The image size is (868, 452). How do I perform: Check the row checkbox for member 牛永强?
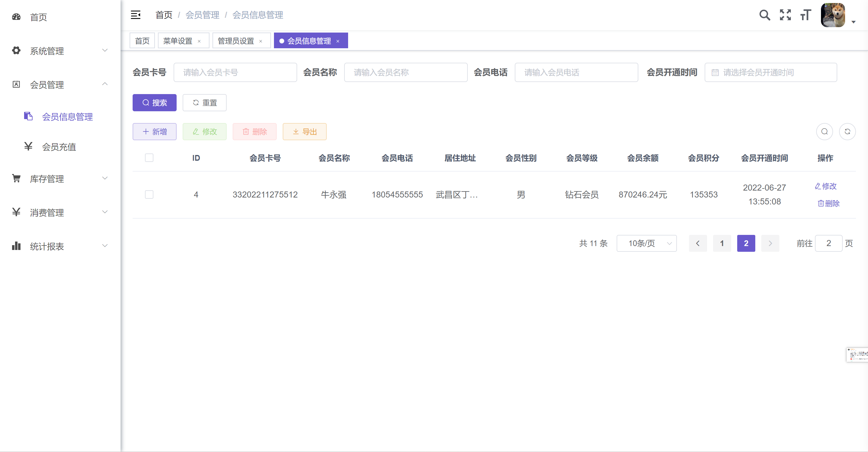149,194
